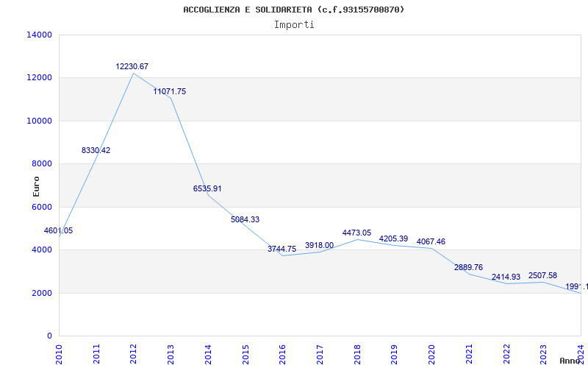Click the Euro axis label
This screenshot has height=368, width=588.
(x=36, y=187)
